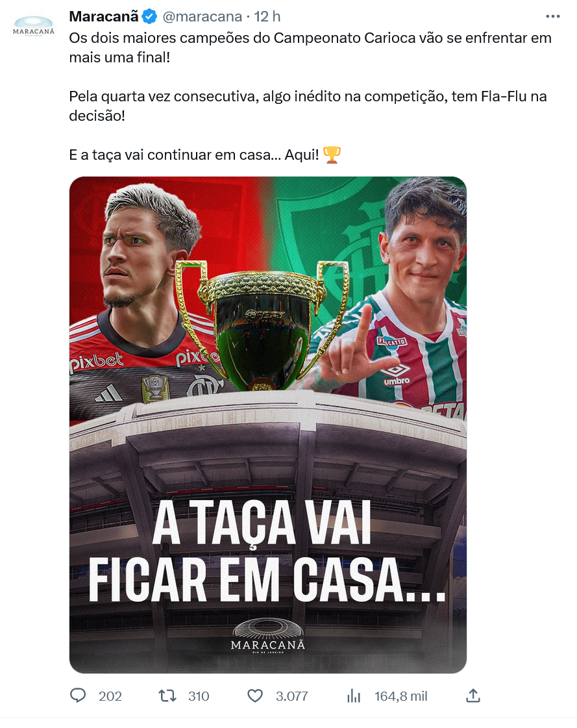
Task: Open the Fla-Flu poster image
Action: pos(268,425)
